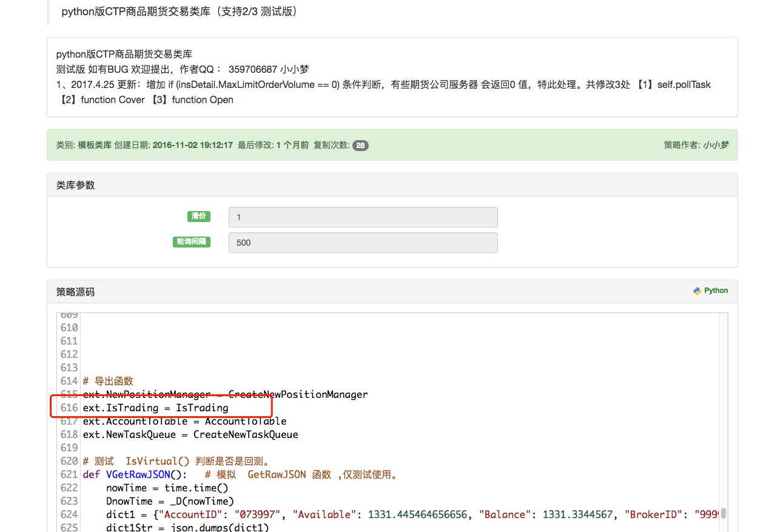Click the copy count badge 28
769x532 pixels.
(x=360, y=146)
